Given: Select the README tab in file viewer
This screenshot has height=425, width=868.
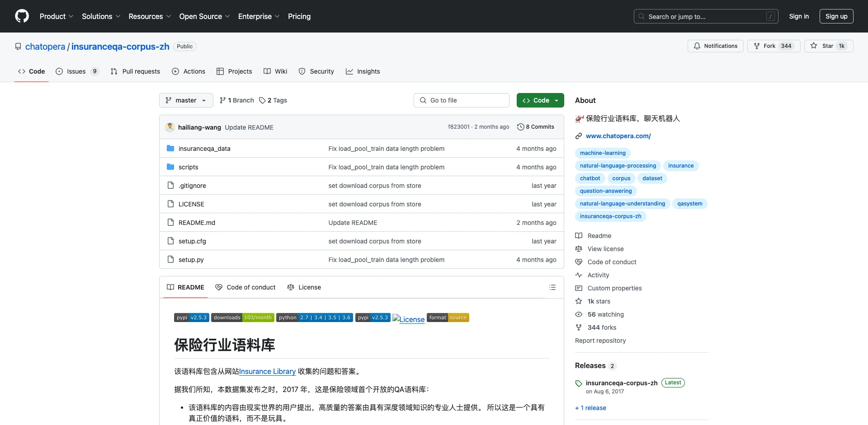Looking at the screenshot, I should point(185,287).
